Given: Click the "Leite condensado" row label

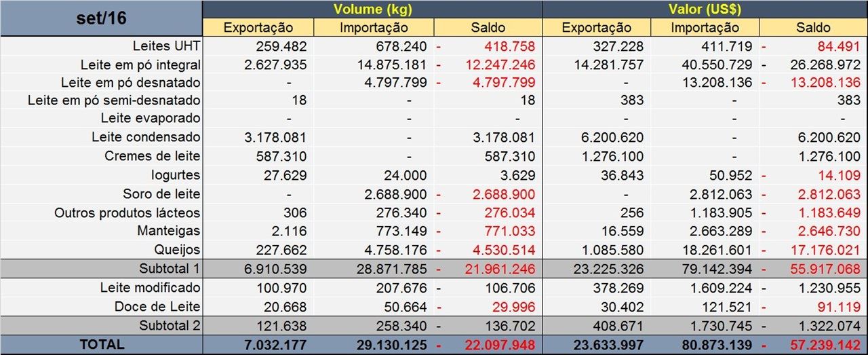Looking at the screenshot, I should click(x=146, y=137).
